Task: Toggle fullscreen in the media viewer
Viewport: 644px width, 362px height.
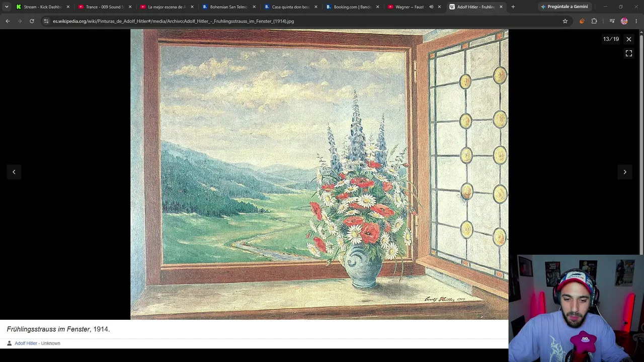Action: click(629, 53)
